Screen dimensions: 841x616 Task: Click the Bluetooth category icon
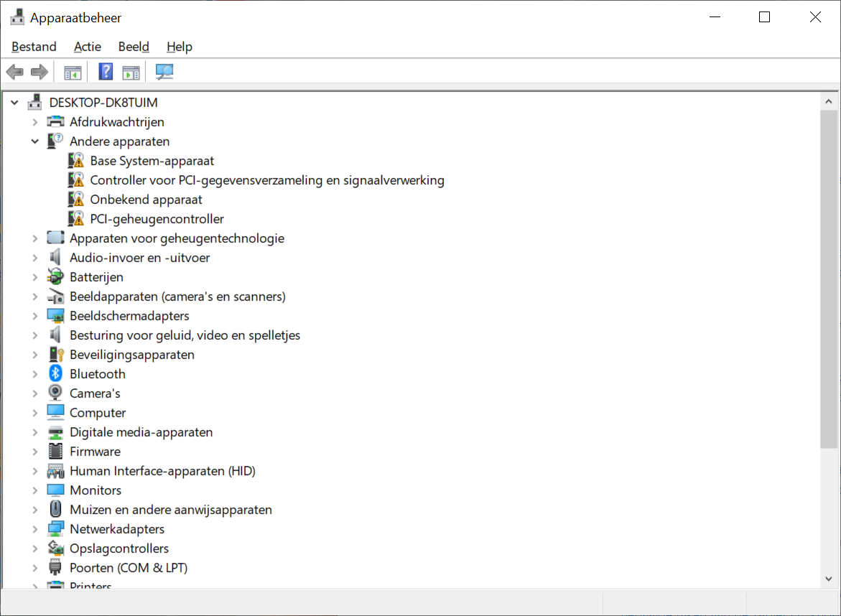pyautogui.click(x=55, y=373)
